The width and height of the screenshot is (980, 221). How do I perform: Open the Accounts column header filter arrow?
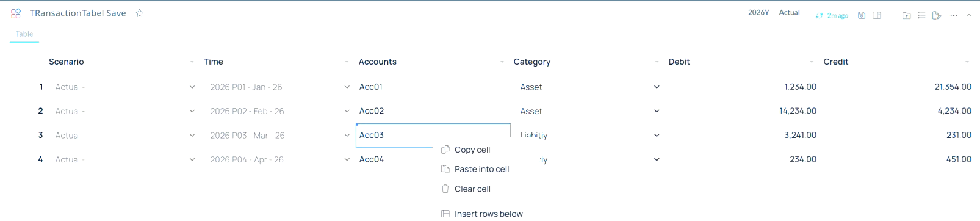(x=502, y=62)
